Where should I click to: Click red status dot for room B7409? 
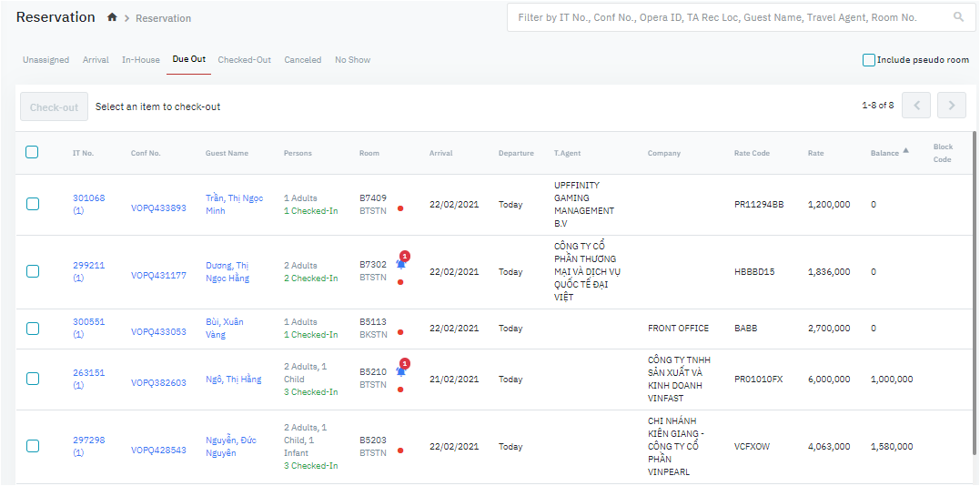click(400, 208)
